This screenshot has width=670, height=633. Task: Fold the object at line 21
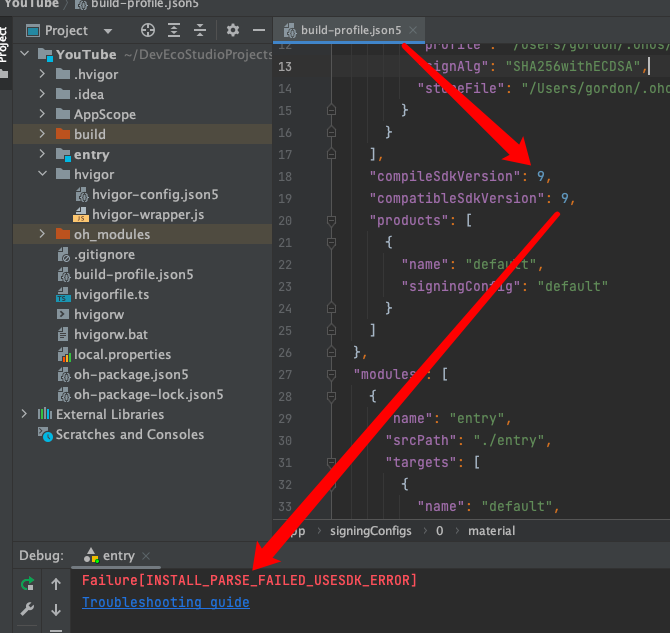coord(331,242)
